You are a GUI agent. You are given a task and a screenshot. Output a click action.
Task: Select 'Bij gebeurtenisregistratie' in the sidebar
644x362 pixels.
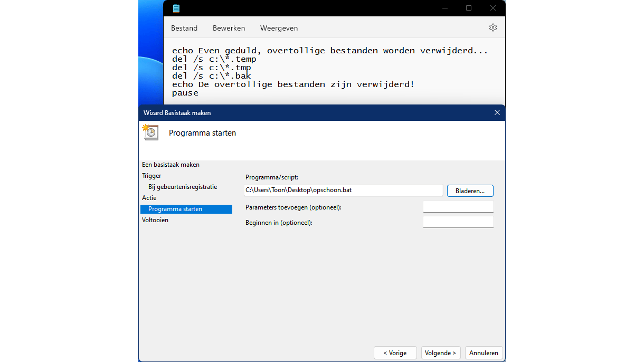pyautogui.click(x=182, y=186)
